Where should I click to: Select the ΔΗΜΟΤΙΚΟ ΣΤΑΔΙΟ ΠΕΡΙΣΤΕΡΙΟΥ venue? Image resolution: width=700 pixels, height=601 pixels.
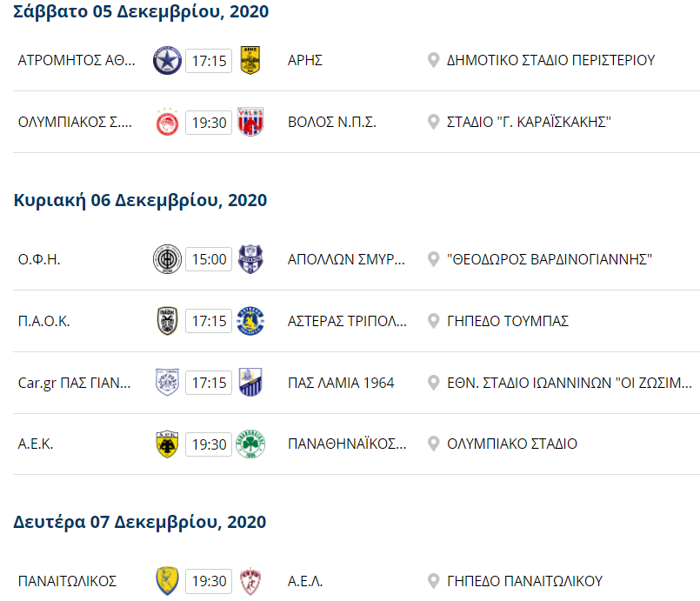pyautogui.click(x=550, y=60)
